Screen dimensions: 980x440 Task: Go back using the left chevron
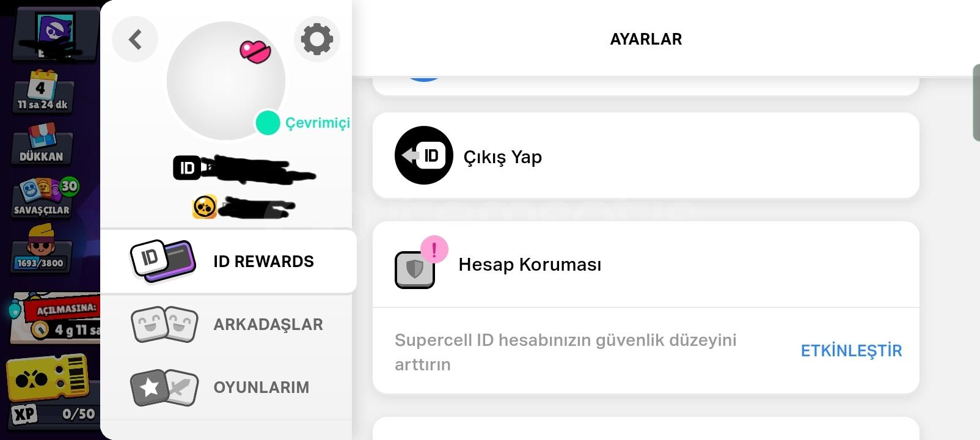[x=135, y=40]
